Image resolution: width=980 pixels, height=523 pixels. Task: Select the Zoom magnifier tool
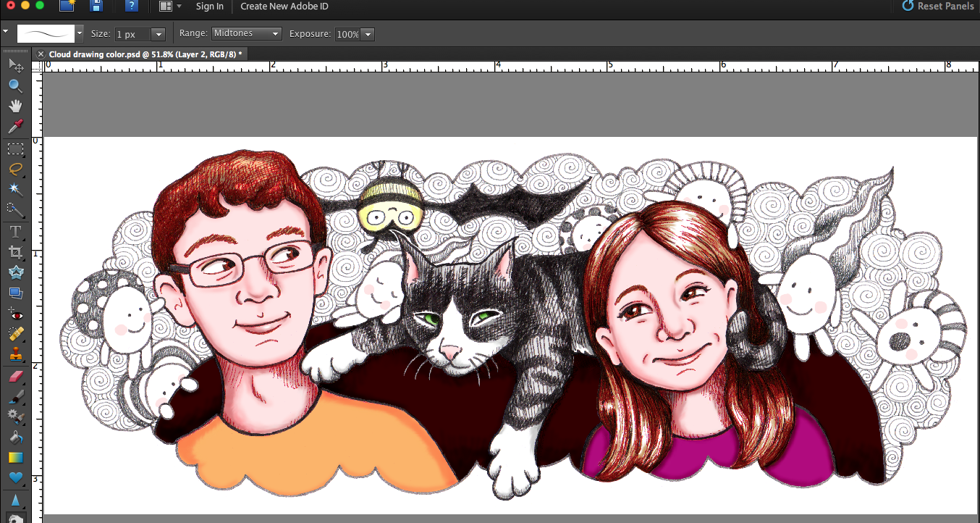tap(15, 86)
